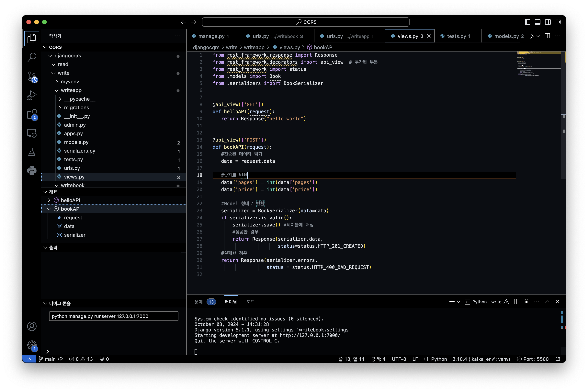Open the Testing flask view
Viewport: 588px width, 392px height.
click(x=32, y=152)
